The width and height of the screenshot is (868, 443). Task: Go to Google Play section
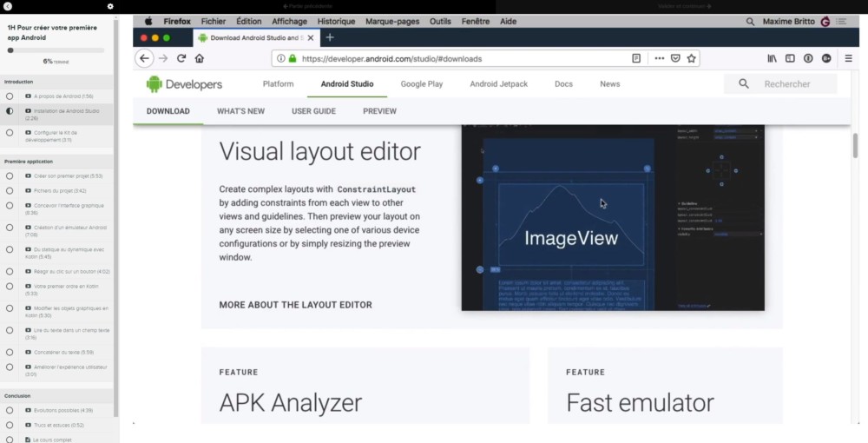coord(422,84)
